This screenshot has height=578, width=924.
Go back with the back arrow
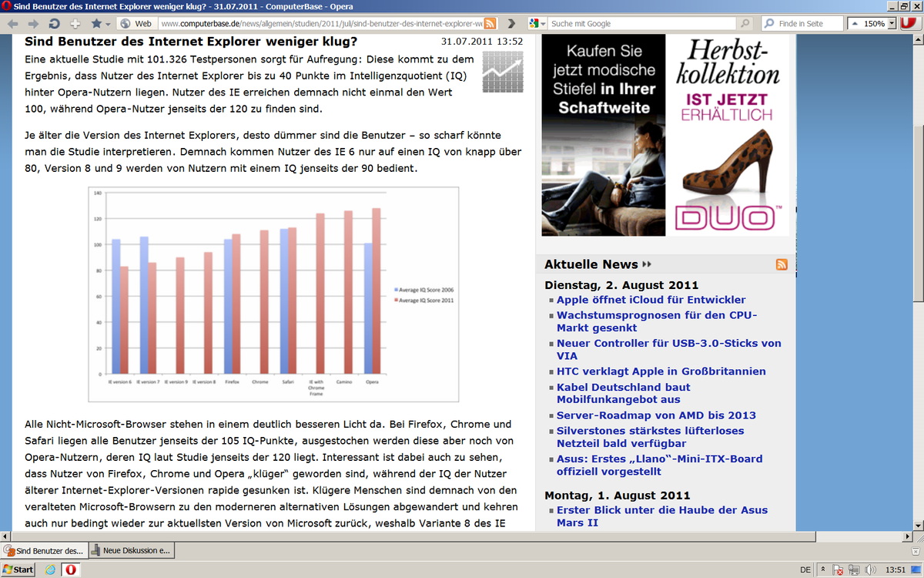12,24
